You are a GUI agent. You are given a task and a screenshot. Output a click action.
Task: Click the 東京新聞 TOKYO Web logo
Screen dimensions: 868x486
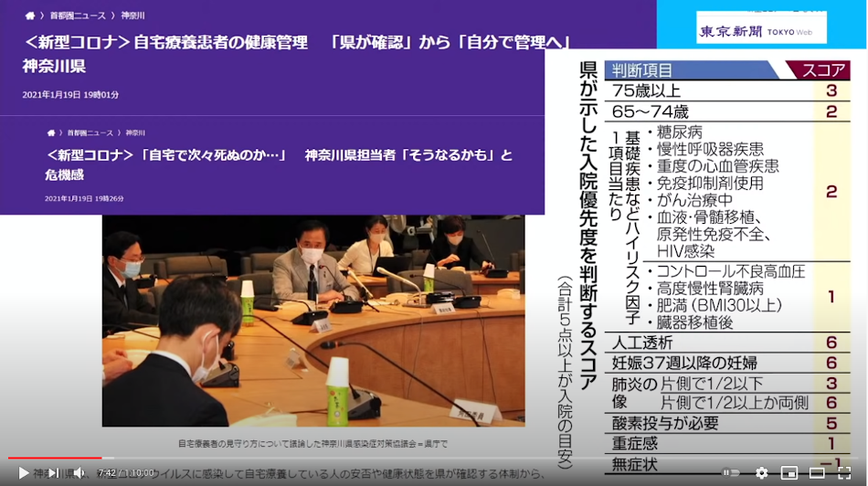(x=761, y=27)
